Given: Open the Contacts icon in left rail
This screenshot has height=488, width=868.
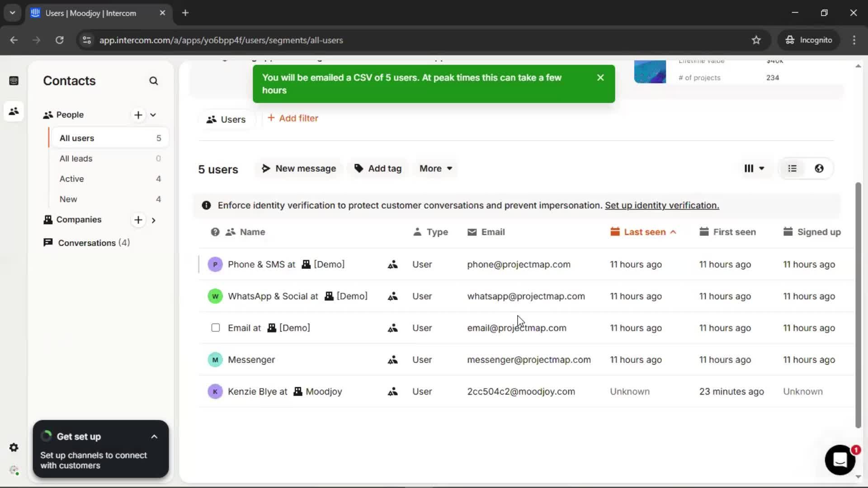Looking at the screenshot, I should (x=14, y=111).
